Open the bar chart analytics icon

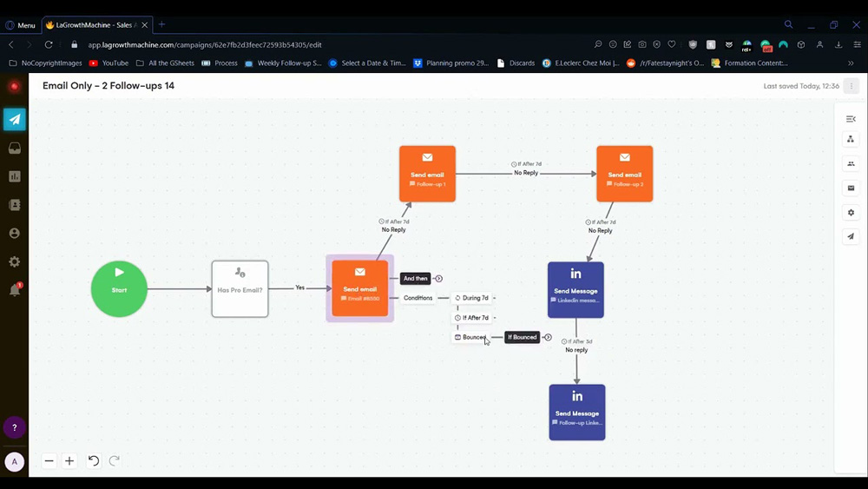point(15,176)
